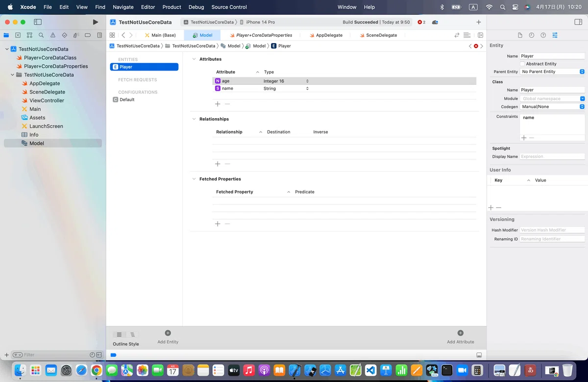Screen dimensions: 588x382
Task: Click Add Attribute at the bottom
Action: tap(460, 337)
